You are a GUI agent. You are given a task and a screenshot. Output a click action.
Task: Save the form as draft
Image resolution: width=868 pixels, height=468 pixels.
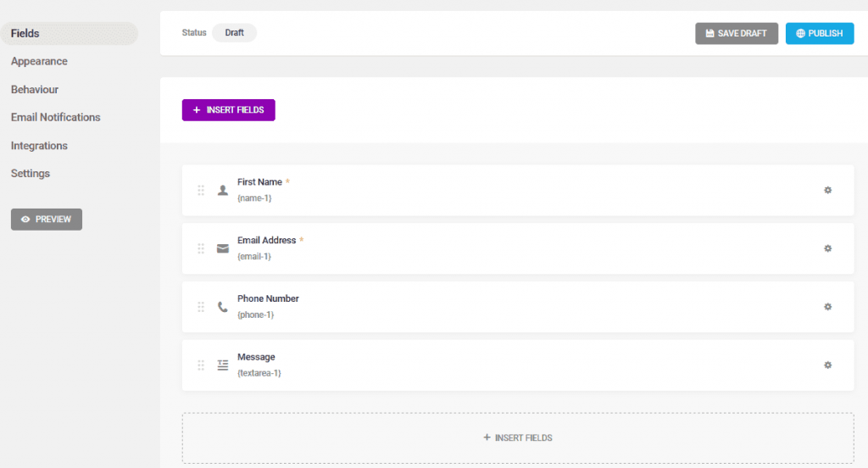(x=736, y=34)
